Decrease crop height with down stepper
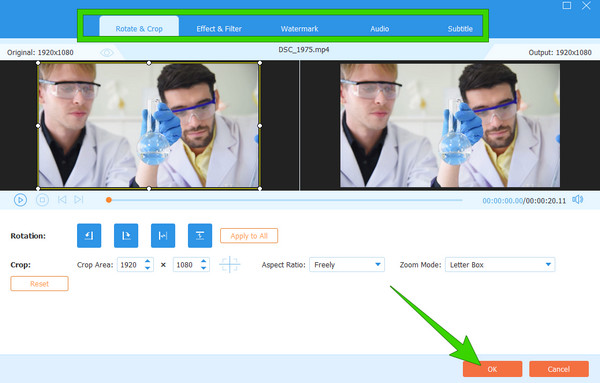The height and width of the screenshot is (383, 600). [x=204, y=268]
